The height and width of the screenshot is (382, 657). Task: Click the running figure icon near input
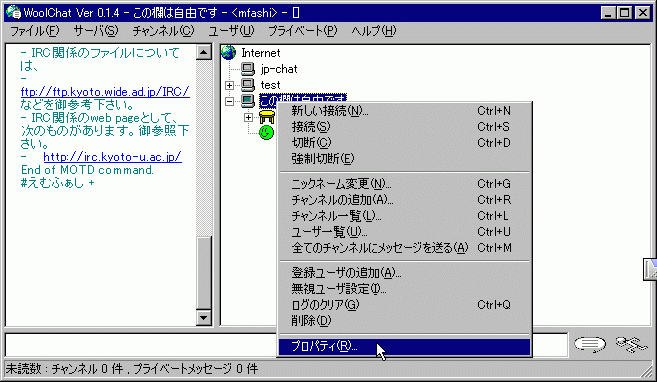point(631,345)
